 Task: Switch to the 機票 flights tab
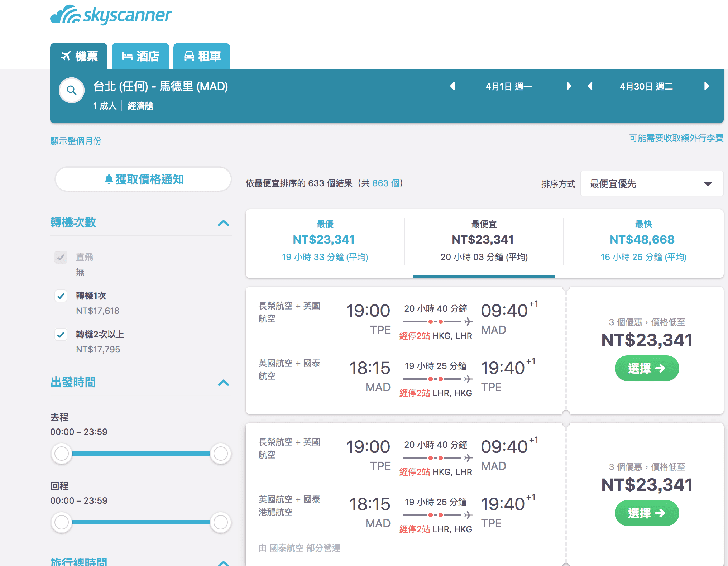click(x=79, y=56)
